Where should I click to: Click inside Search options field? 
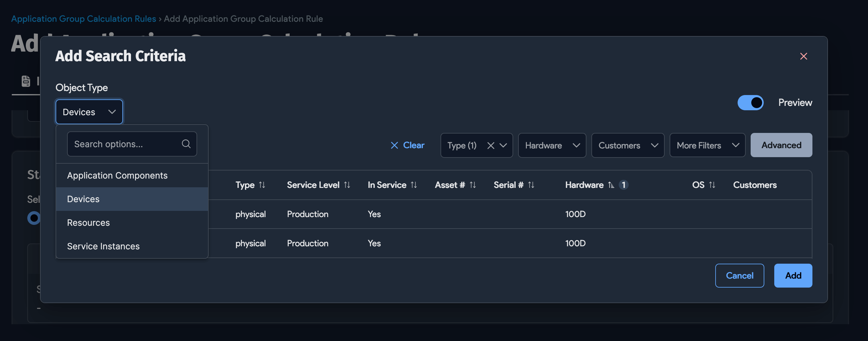click(x=125, y=144)
